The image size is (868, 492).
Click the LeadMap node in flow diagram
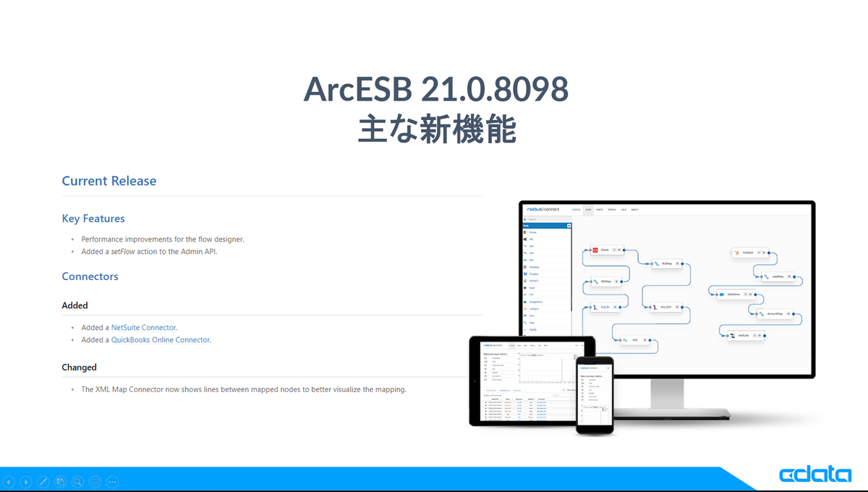pos(776,276)
